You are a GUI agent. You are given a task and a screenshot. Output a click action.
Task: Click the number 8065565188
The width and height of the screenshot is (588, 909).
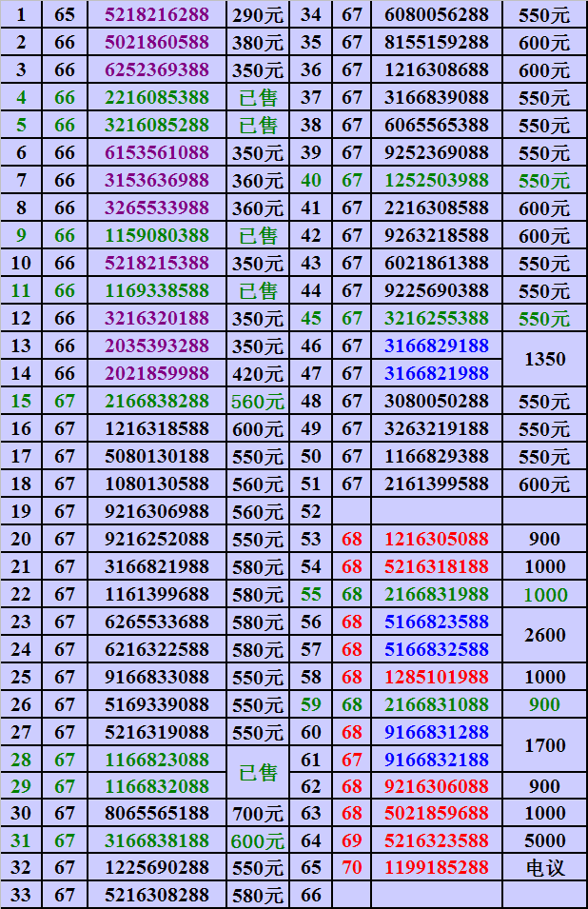[x=156, y=813]
